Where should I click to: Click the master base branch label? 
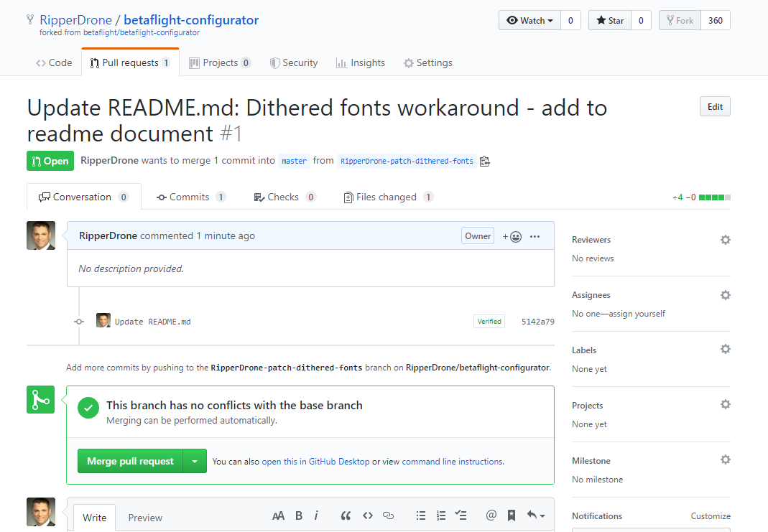tap(294, 161)
